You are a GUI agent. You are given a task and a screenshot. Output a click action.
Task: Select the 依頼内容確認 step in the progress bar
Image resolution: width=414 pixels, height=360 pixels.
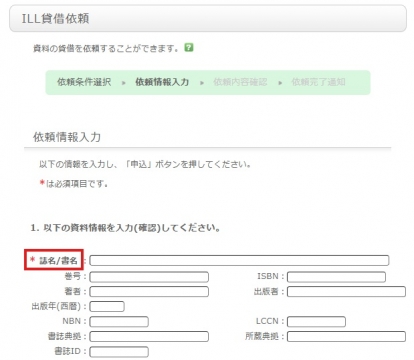click(x=240, y=82)
